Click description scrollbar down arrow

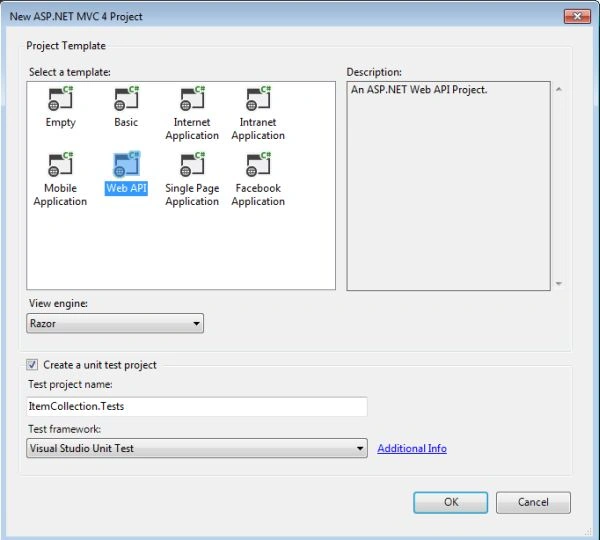[x=559, y=283]
